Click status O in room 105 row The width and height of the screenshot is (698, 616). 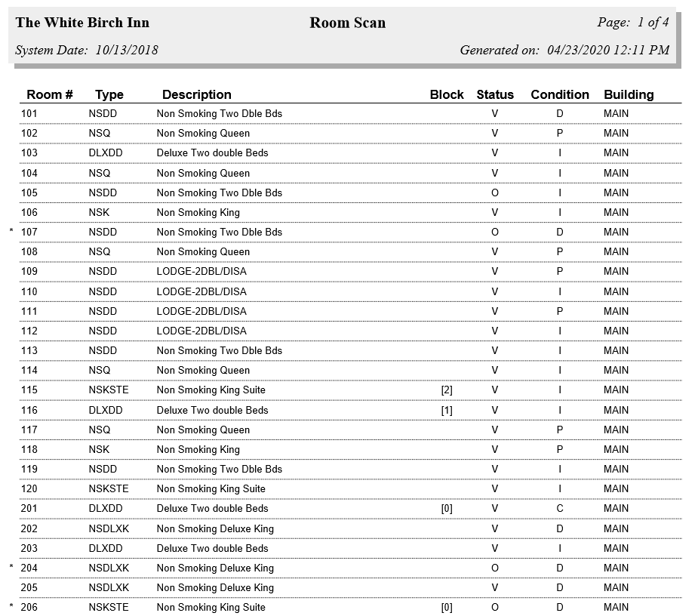(x=494, y=192)
